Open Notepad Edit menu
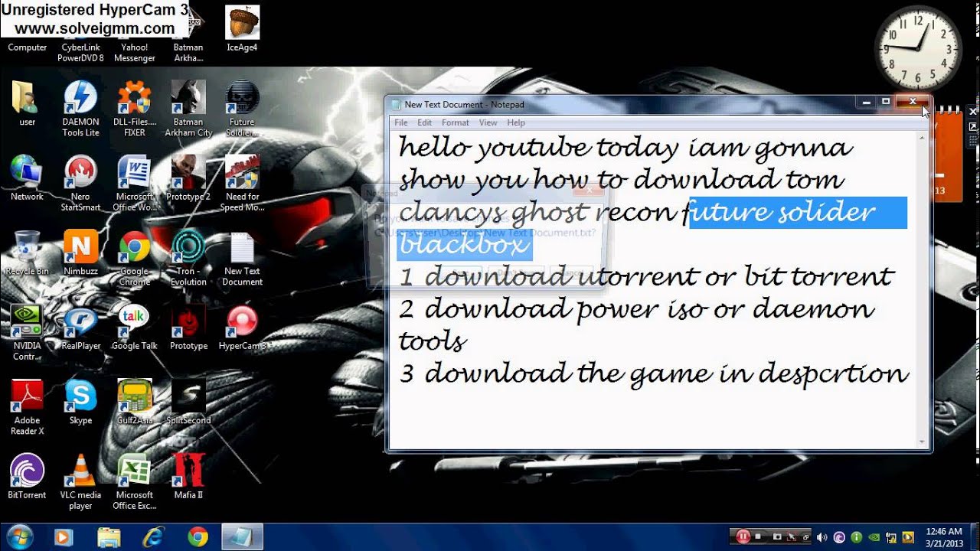This screenshot has width=980, height=551. pyautogui.click(x=424, y=122)
